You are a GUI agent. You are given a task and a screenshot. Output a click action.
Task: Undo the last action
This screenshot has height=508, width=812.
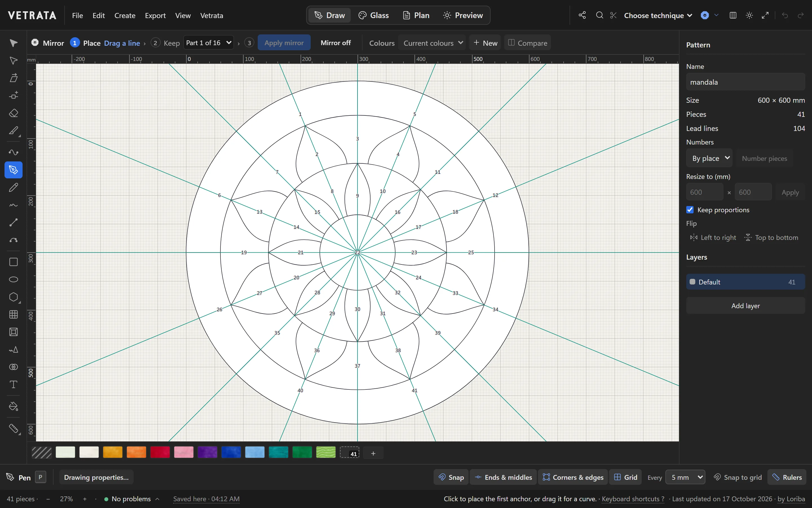click(785, 15)
